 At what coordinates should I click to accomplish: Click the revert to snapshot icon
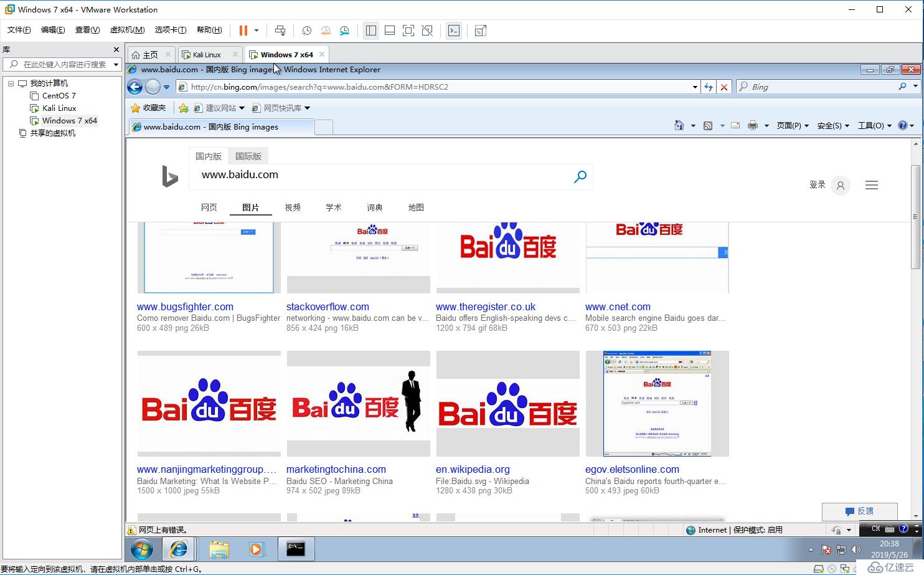click(x=326, y=31)
